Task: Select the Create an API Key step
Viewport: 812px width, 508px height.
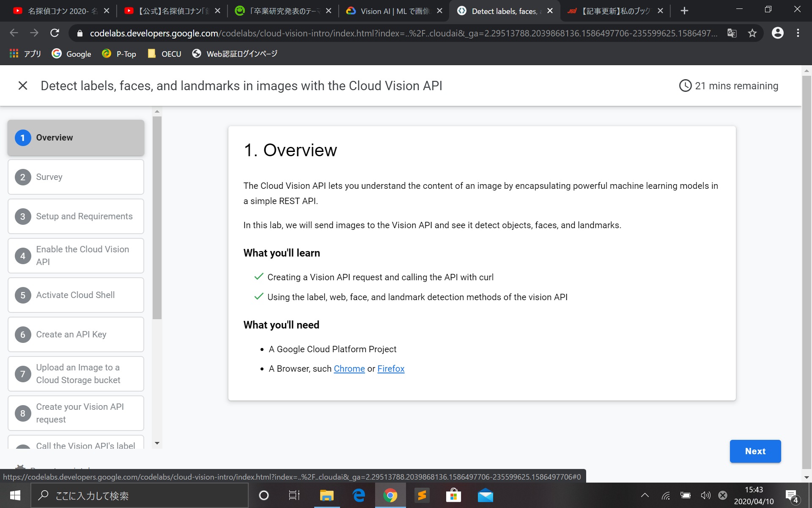Action: click(76, 334)
